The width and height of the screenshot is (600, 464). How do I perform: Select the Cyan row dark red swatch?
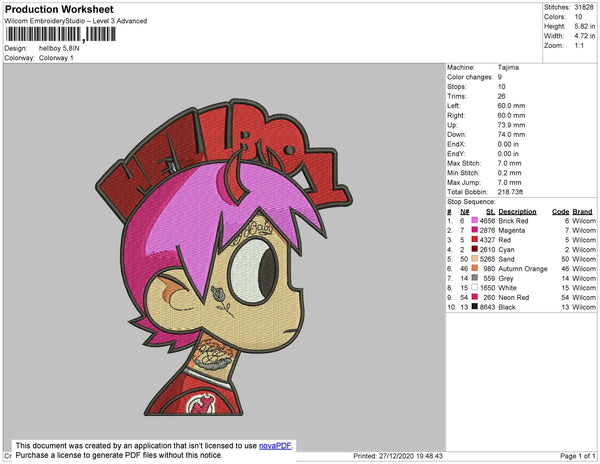[475, 249]
